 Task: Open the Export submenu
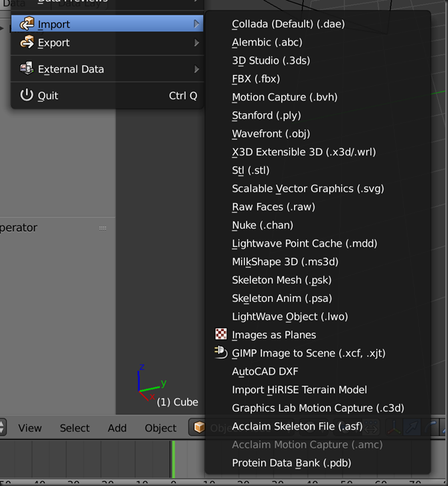pos(107,42)
